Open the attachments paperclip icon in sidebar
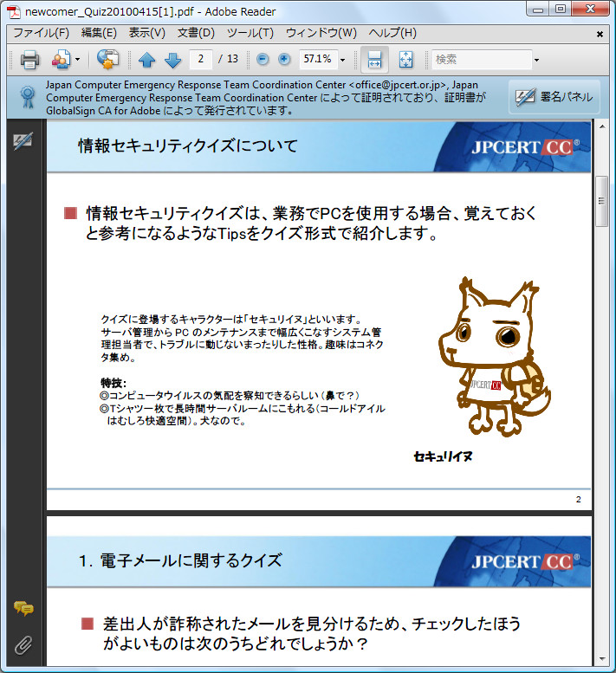Viewport: 616px width, 673px height. [23, 644]
